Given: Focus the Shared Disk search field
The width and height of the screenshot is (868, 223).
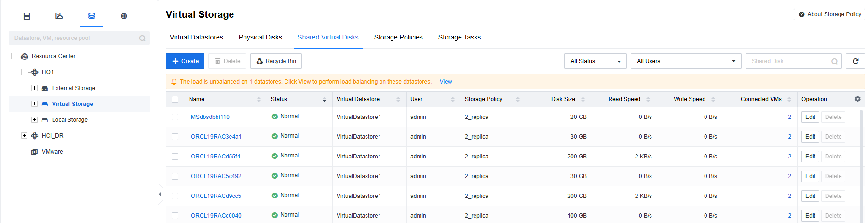Looking at the screenshot, I should click(794, 61).
